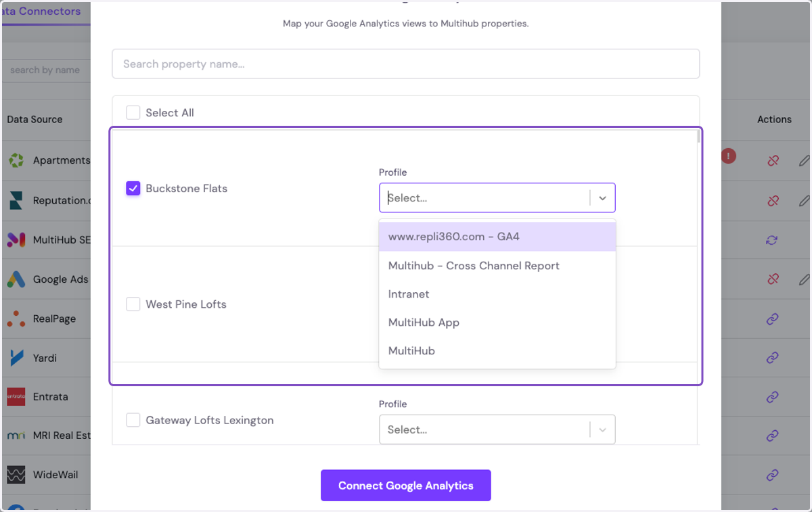
Task: Connect Yardi using its link icon
Action: tap(773, 358)
